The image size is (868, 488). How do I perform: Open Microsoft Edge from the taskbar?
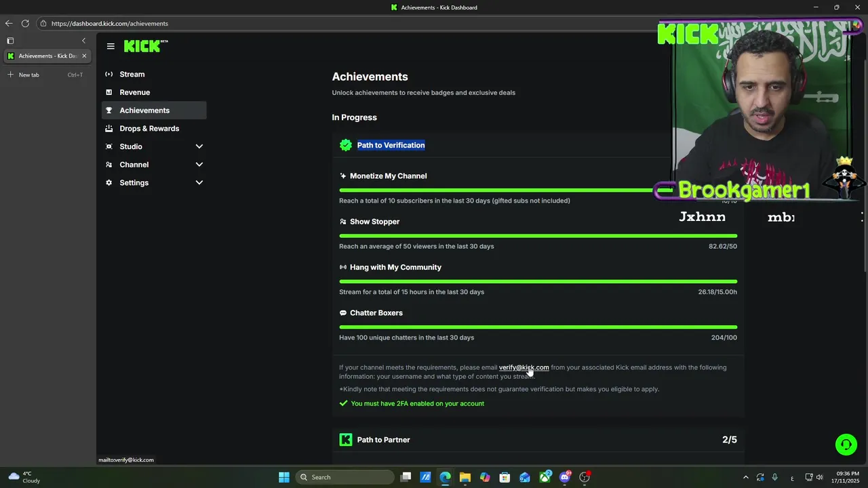coord(445,477)
